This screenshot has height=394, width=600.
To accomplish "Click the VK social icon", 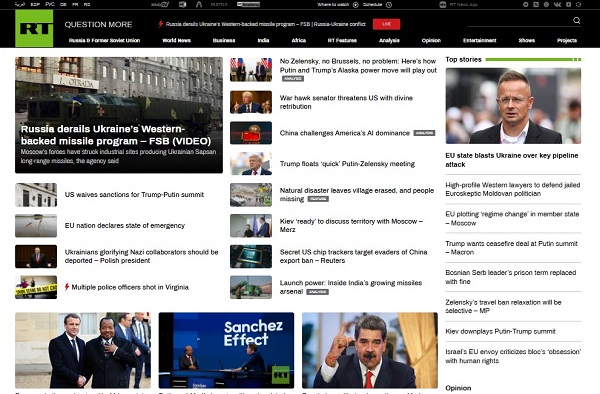I will tap(557, 5).
